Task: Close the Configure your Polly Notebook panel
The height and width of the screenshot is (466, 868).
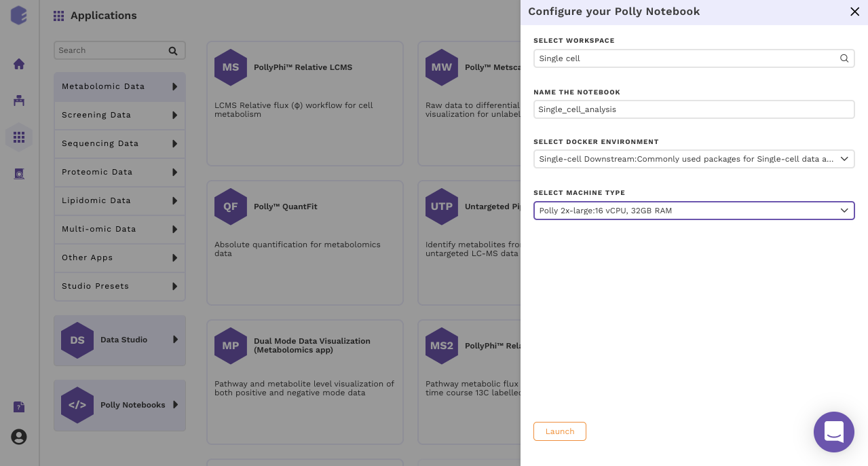Action: (x=854, y=12)
